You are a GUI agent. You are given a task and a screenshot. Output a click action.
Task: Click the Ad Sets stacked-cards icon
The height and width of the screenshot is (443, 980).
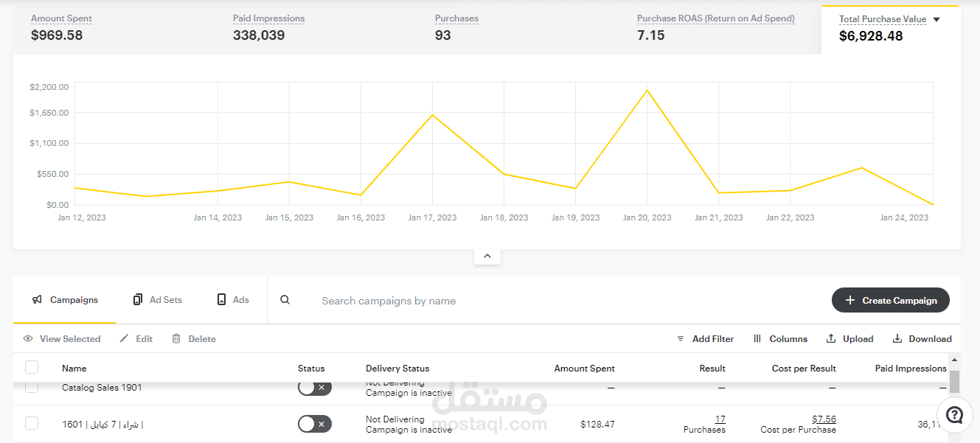[x=138, y=299]
